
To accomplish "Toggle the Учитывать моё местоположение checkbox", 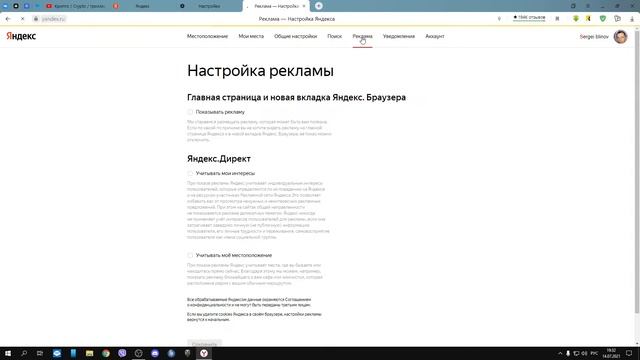I will pyautogui.click(x=190, y=255).
